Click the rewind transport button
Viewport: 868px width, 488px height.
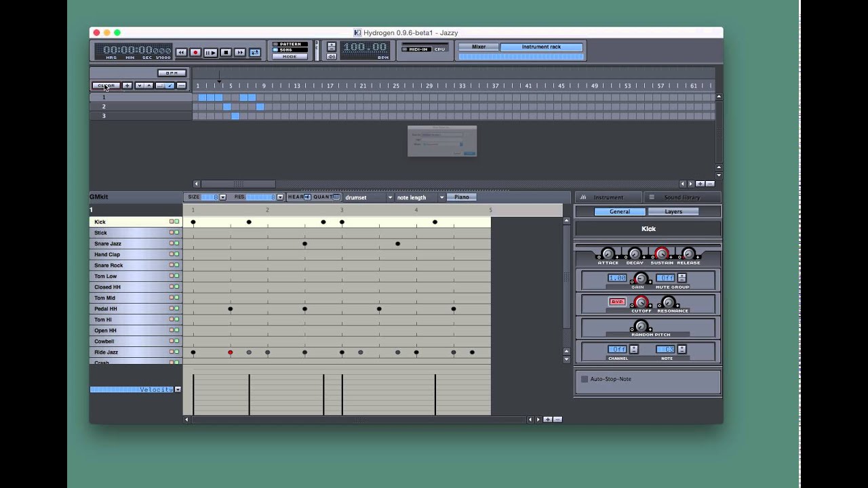coord(181,52)
